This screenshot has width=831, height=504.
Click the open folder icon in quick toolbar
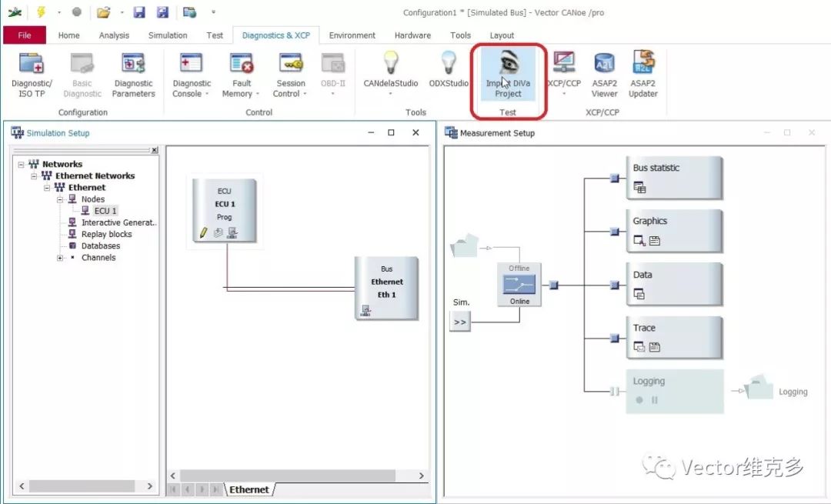103,12
